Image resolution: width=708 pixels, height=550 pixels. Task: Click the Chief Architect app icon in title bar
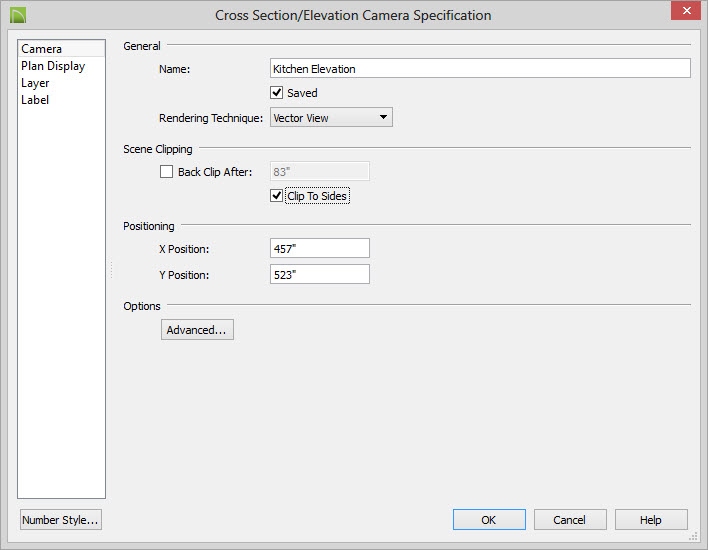(18, 15)
